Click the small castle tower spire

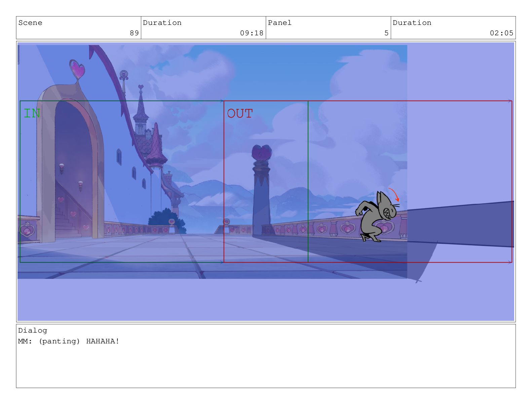tap(141, 108)
